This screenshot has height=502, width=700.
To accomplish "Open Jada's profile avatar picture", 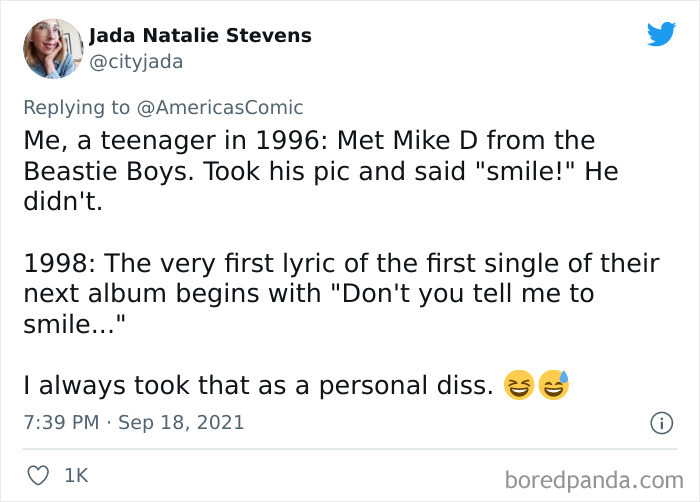I will pyautogui.click(x=52, y=48).
